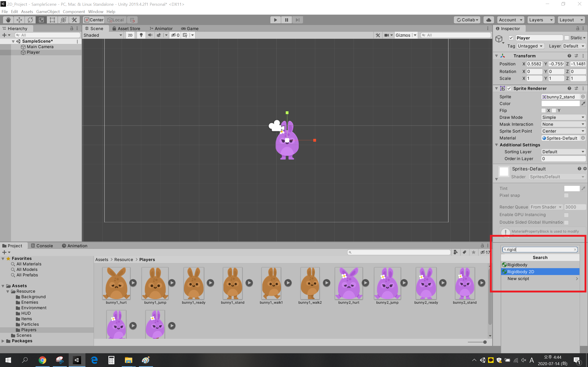This screenshot has height=367, width=588.
Task: Toggle 2D view mode button
Action: coord(130,35)
